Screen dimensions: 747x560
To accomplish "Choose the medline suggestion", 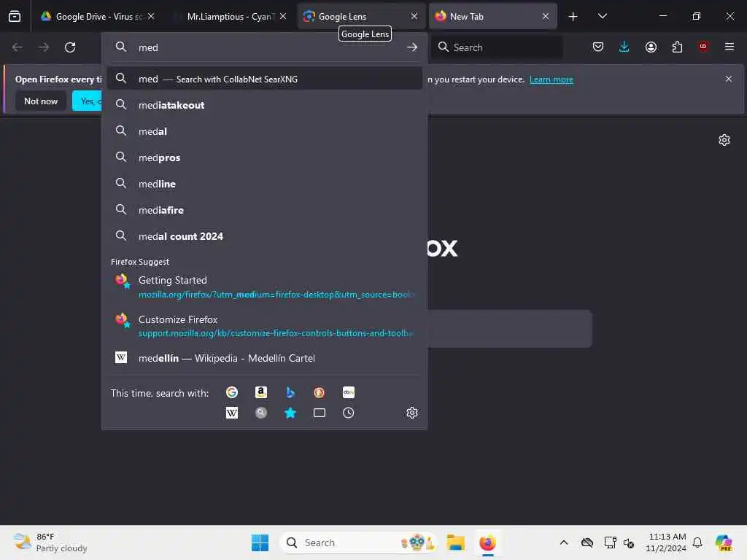I will click(264, 184).
